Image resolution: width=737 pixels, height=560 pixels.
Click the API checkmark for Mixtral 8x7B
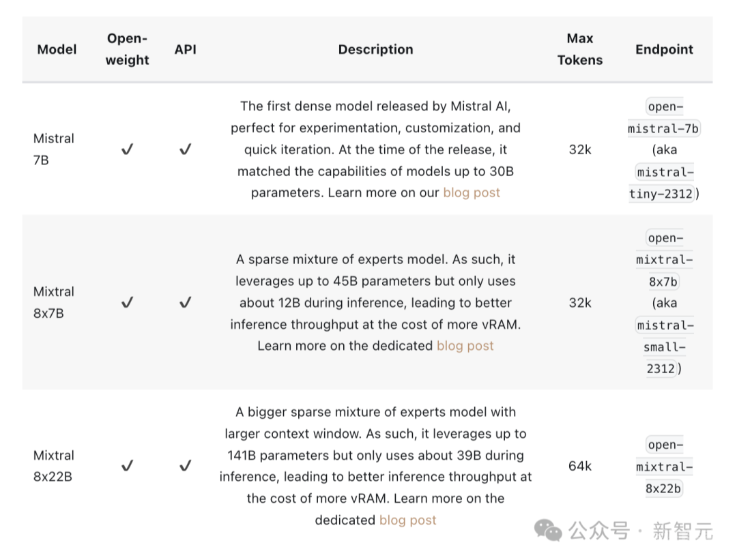pyautogui.click(x=185, y=302)
